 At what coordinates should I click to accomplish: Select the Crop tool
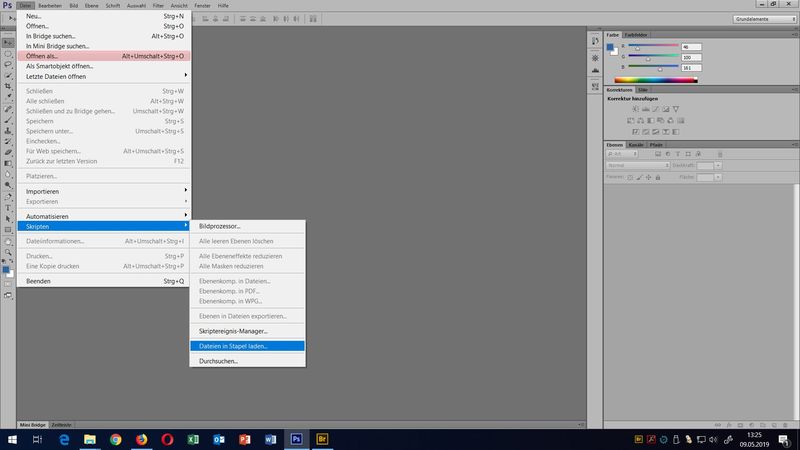[7, 87]
